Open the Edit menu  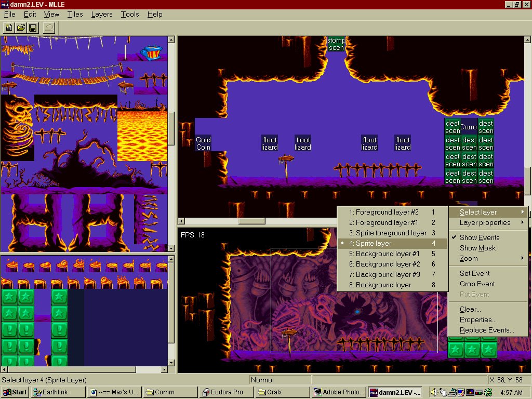(30, 14)
